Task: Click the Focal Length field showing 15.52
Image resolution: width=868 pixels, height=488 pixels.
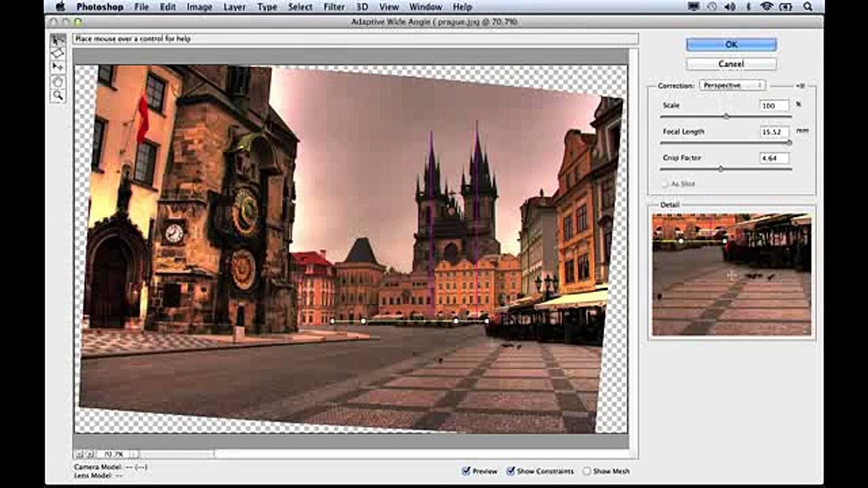Action: tap(774, 132)
